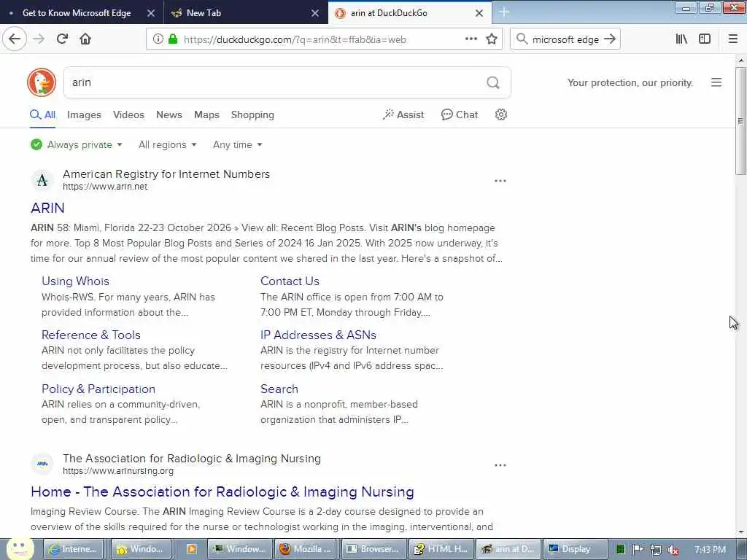This screenshot has height=560, width=747.
Task: Expand the Always private dropdown
Action: 77,145
